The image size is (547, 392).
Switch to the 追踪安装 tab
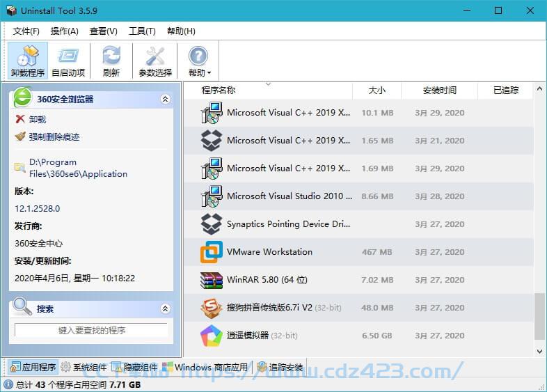(280, 367)
